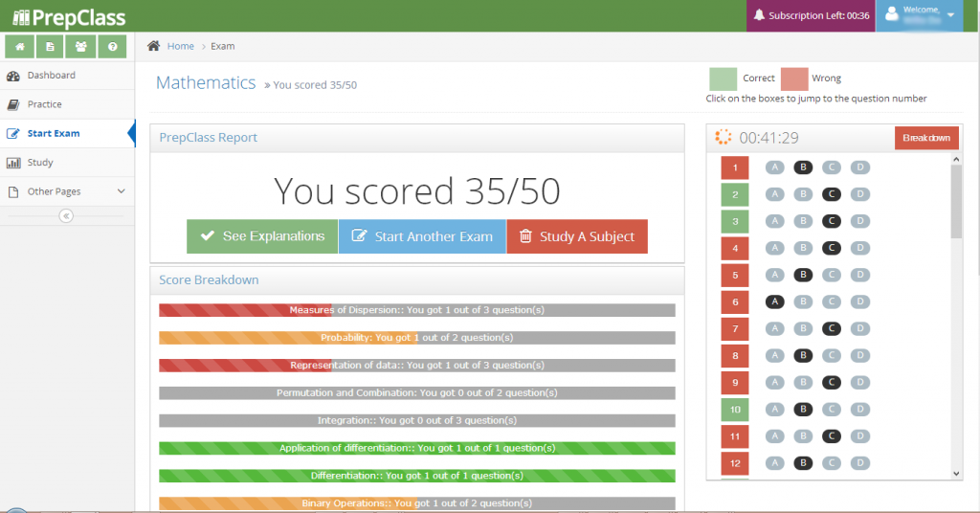Image resolution: width=980 pixels, height=513 pixels.
Task: Go to Practice in the sidebar
Action: [44, 104]
